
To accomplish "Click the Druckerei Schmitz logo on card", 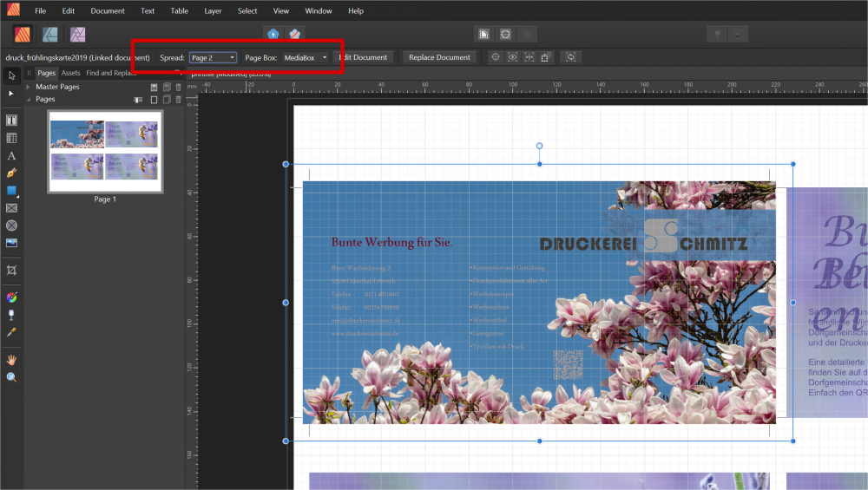I will click(x=644, y=238).
